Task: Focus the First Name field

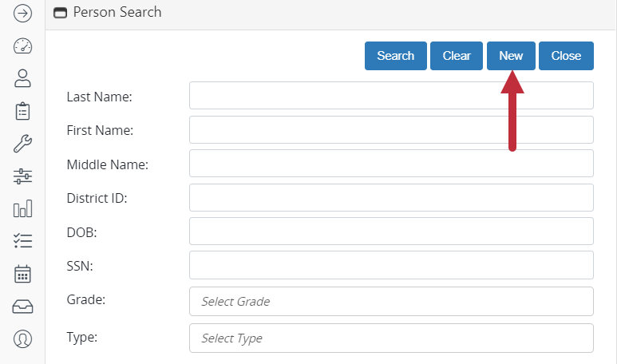Action: coord(391,130)
